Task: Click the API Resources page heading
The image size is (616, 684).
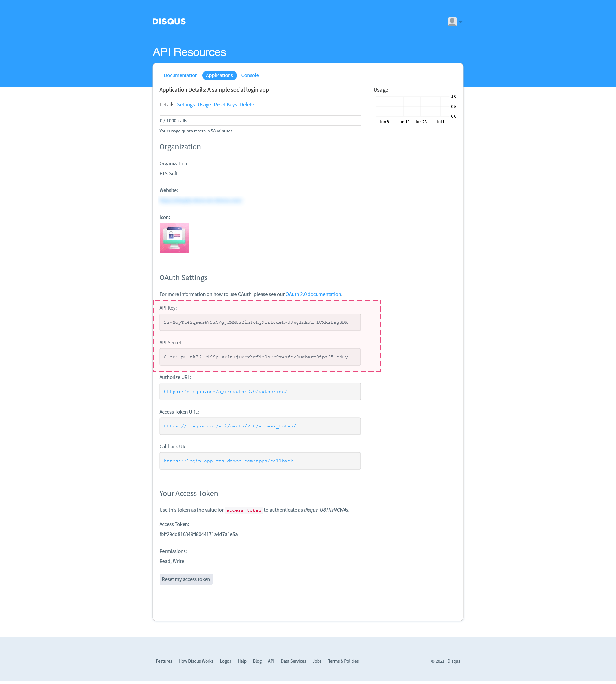Action: pyautogui.click(x=189, y=52)
